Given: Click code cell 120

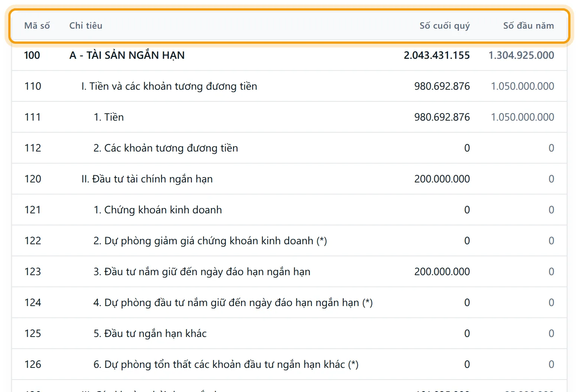Looking at the screenshot, I should coord(33,179).
